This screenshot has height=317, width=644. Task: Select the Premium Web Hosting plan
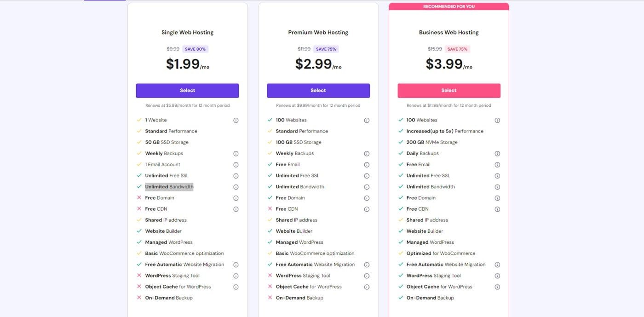coord(318,91)
